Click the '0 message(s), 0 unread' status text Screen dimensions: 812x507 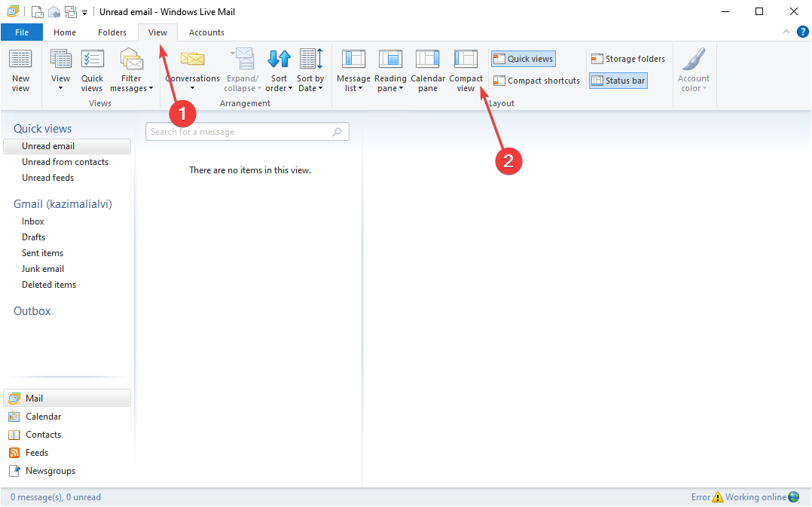(x=56, y=497)
